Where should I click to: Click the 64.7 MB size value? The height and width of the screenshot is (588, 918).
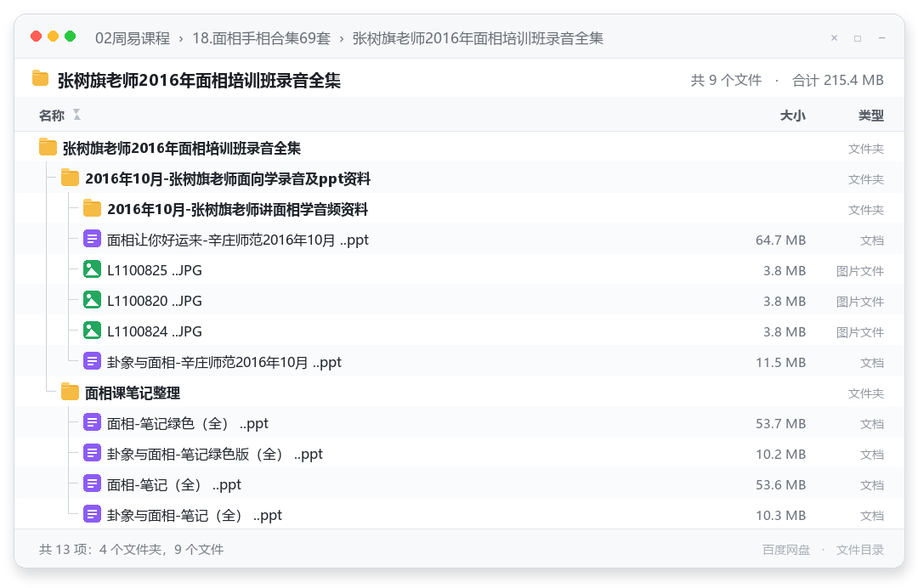click(780, 240)
